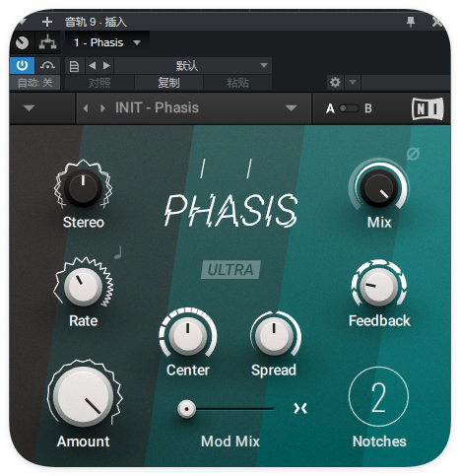Toggle the Mod Mix invert arrows icon

point(300,408)
